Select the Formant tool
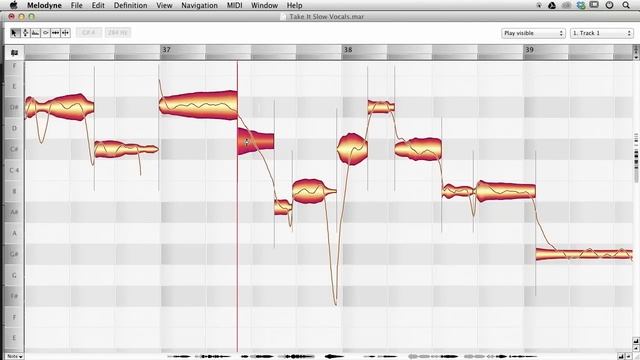Image resolution: width=640 pixels, height=360 pixels. [x=36, y=33]
